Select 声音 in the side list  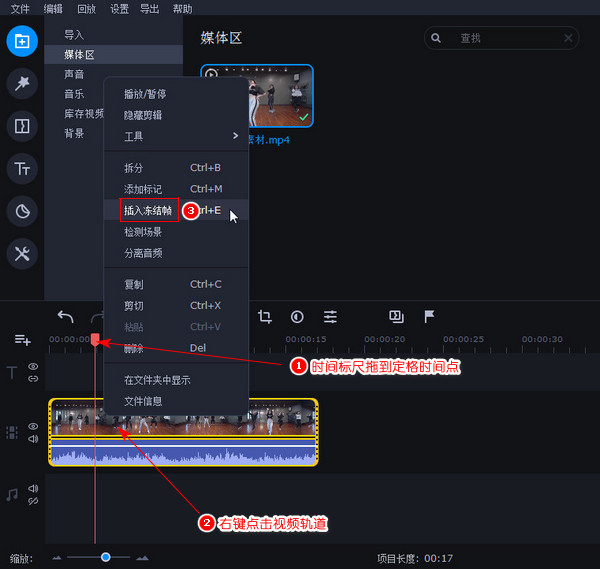pos(74,74)
